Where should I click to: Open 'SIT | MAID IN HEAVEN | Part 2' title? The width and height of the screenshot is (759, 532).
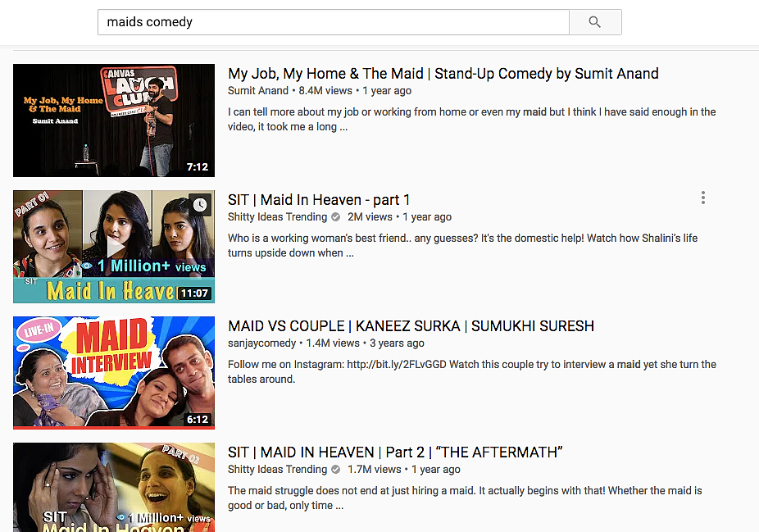[395, 452]
